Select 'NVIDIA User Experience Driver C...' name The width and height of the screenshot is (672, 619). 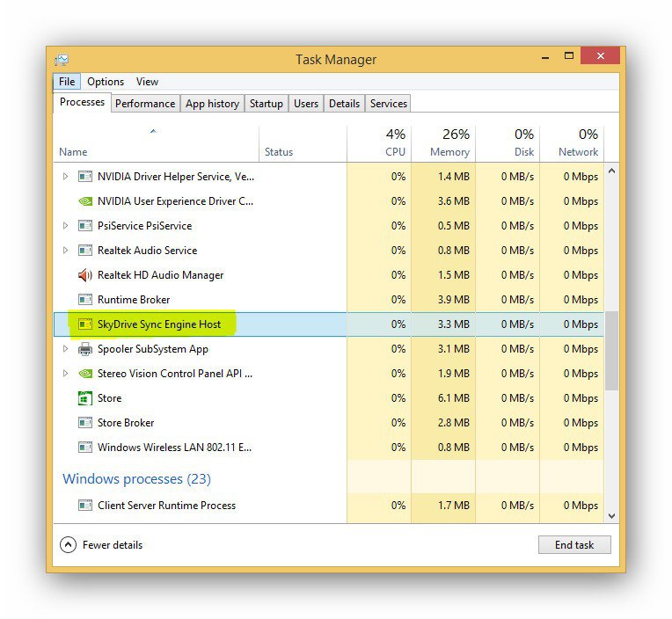click(x=175, y=201)
